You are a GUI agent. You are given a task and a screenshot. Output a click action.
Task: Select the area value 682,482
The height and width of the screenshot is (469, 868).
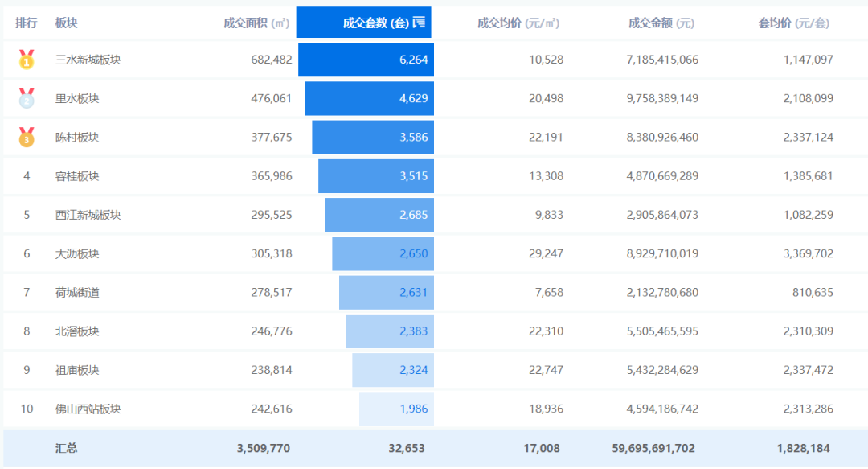tap(272, 60)
